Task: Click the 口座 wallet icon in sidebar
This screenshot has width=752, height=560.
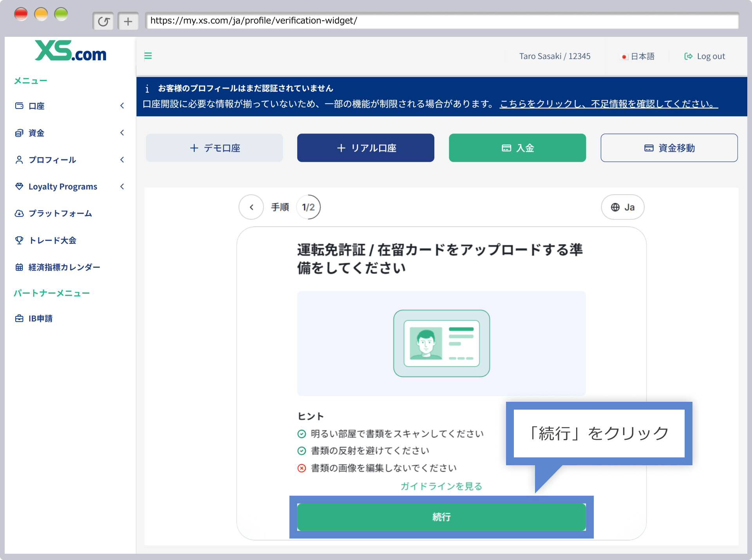Action: click(x=19, y=106)
